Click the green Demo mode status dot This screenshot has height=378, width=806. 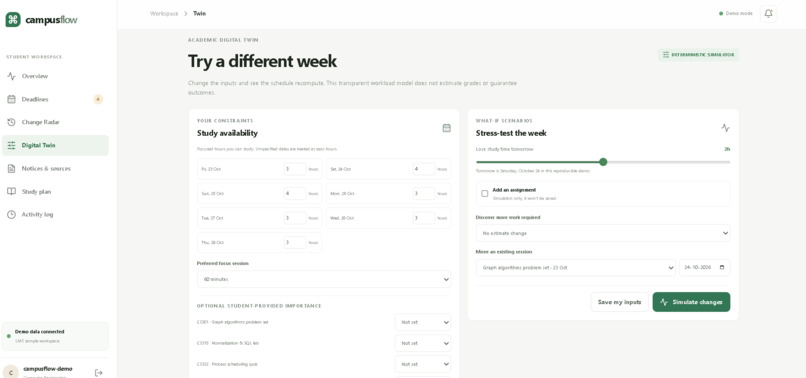pyautogui.click(x=721, y=14)
